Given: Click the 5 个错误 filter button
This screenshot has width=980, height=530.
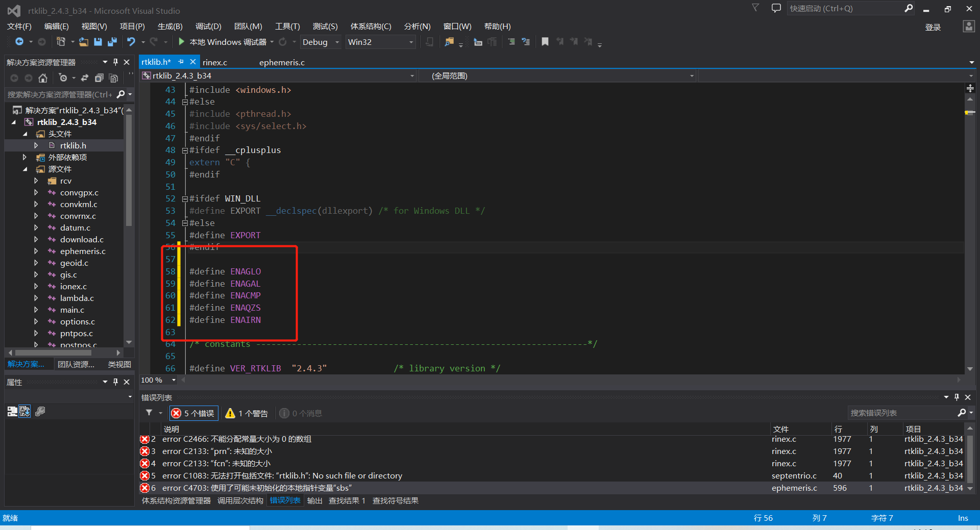Looking at the screenshot, I should point(193,413).
